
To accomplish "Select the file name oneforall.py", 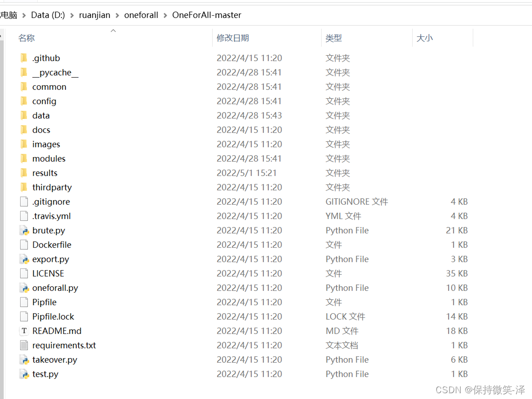I will tap(55, 288).
